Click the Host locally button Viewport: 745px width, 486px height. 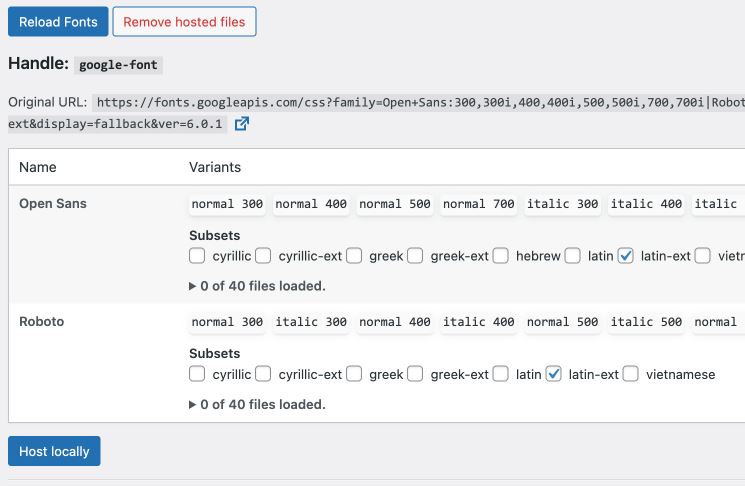point(54,451)
